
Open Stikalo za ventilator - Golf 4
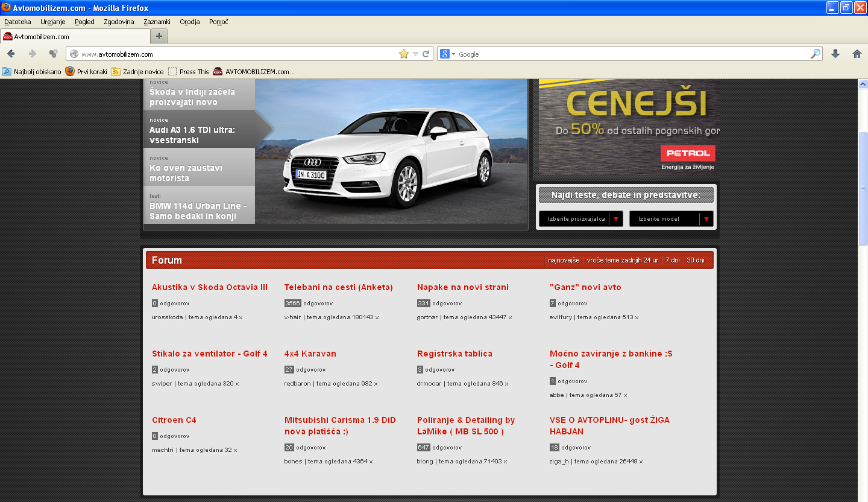tap(210, 354)
